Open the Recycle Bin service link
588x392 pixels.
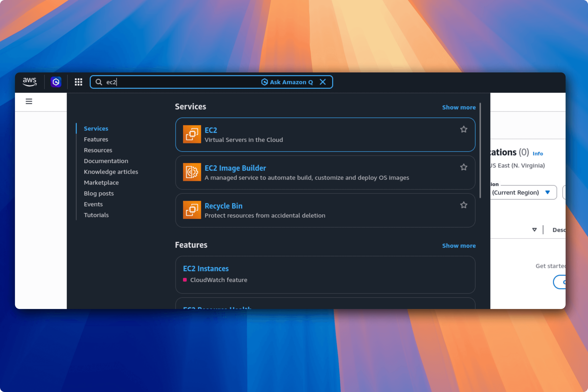point(224,206)
